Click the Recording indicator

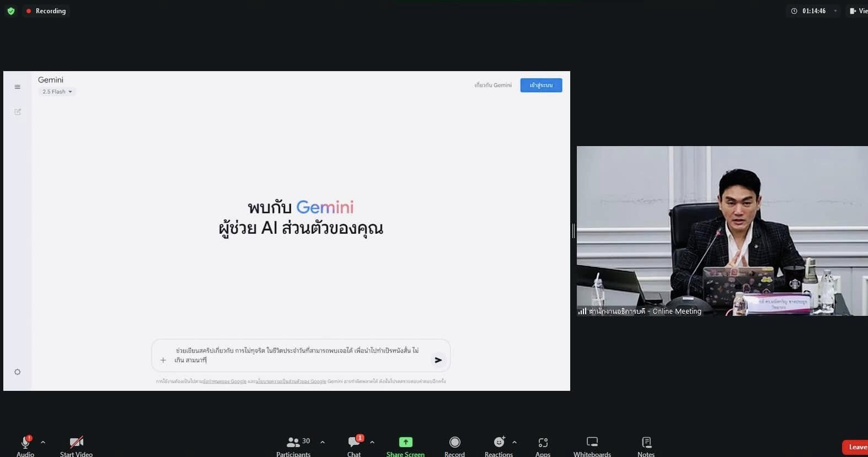point(46,11)
